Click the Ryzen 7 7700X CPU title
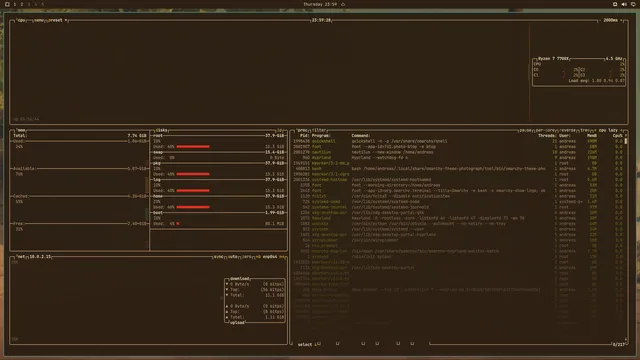640x360 pixels. (x=553, y=59)
